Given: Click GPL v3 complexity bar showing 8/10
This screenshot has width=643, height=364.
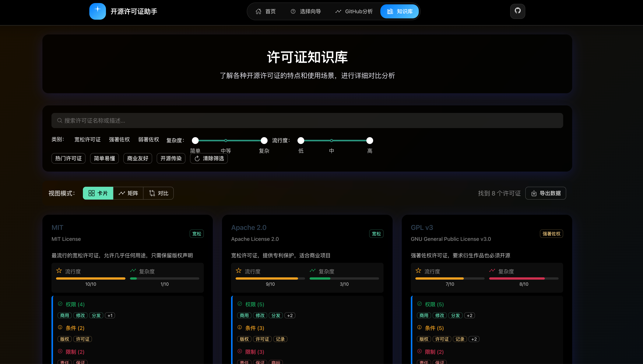Looking at the screenshot, I should click(x=524, y=278).
